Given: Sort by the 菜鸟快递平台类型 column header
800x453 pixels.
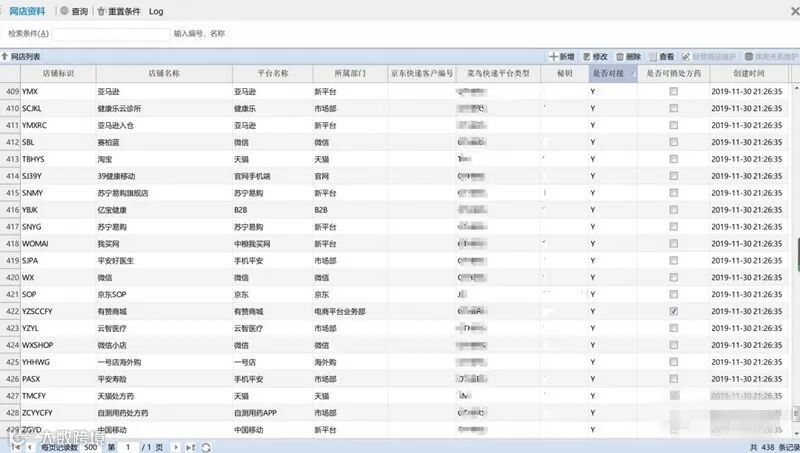Looking at the screenshot, I should point(498,73).
